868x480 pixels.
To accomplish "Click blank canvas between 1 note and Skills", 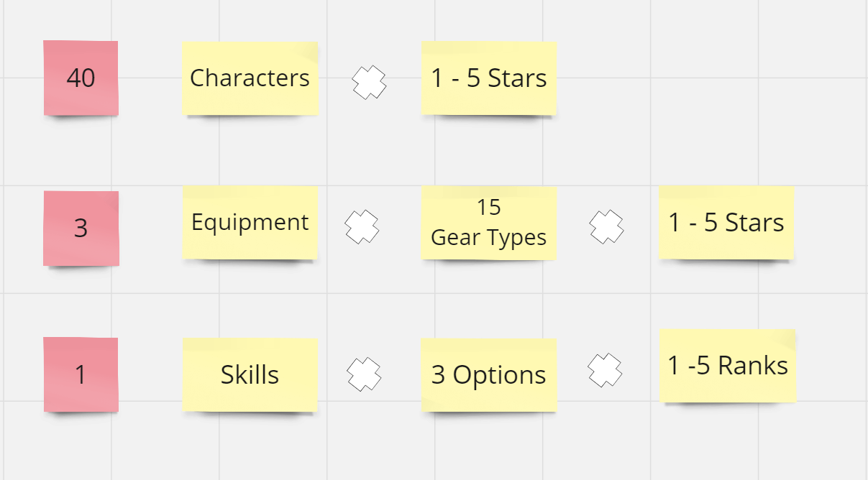I will tap(150, 374).
